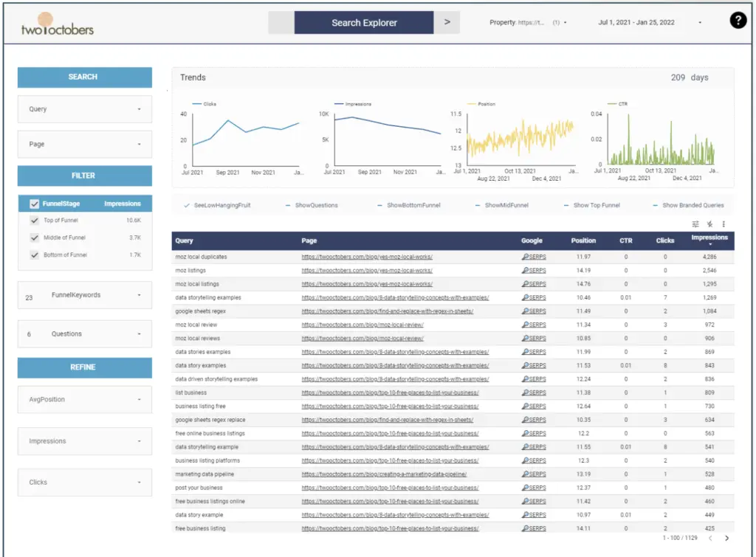Open the Questions dropdown
Image resolution: width=756 pixels, height=557 pixels.
tap(85, 334)
